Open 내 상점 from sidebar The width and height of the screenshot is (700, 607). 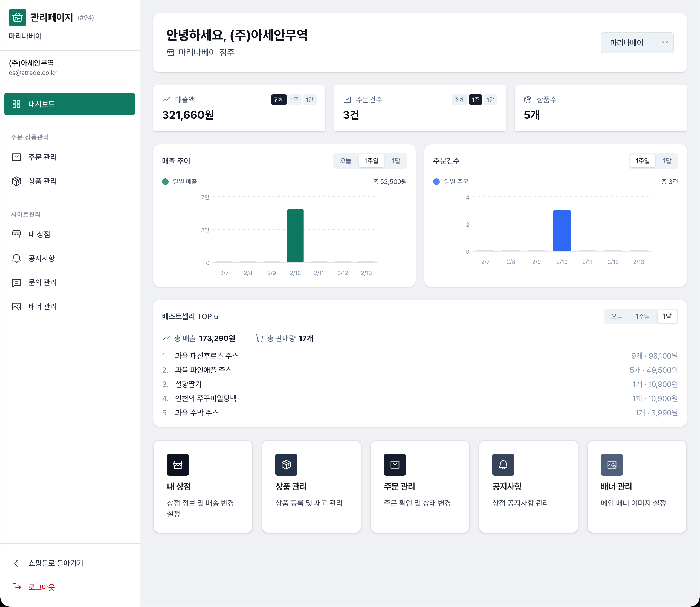point(70,235)
